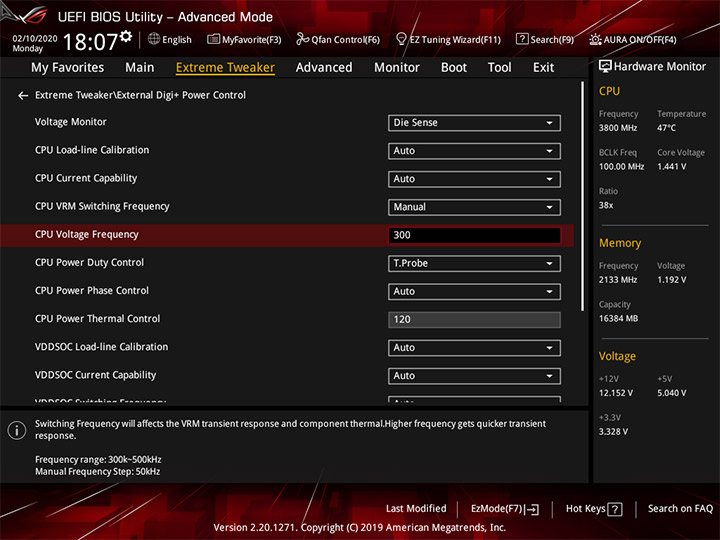Image resolution: width=720 pixels, height=540 pixels.
Task: Select the CPU Voltage Frequency row label
Action: pyautogui.click(x=87, y=235)
